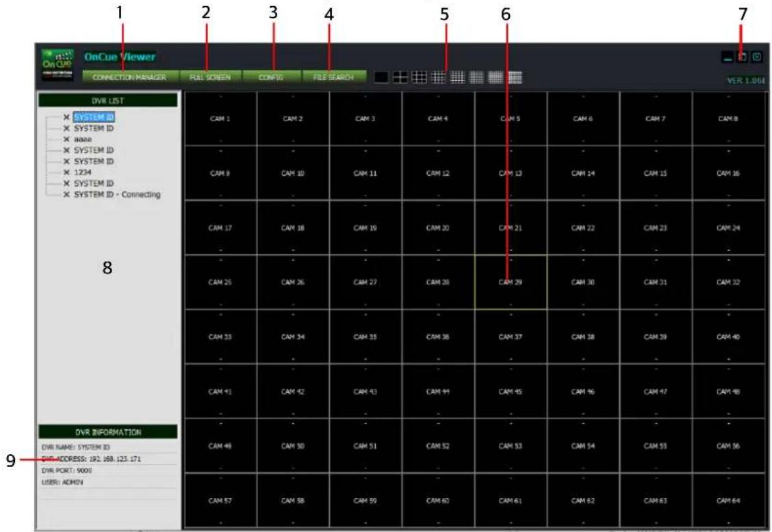This screenshot has height=532, width=772.
Task: Click the DVR NAME: SYSTEM ID line
Action: (77, 447)
